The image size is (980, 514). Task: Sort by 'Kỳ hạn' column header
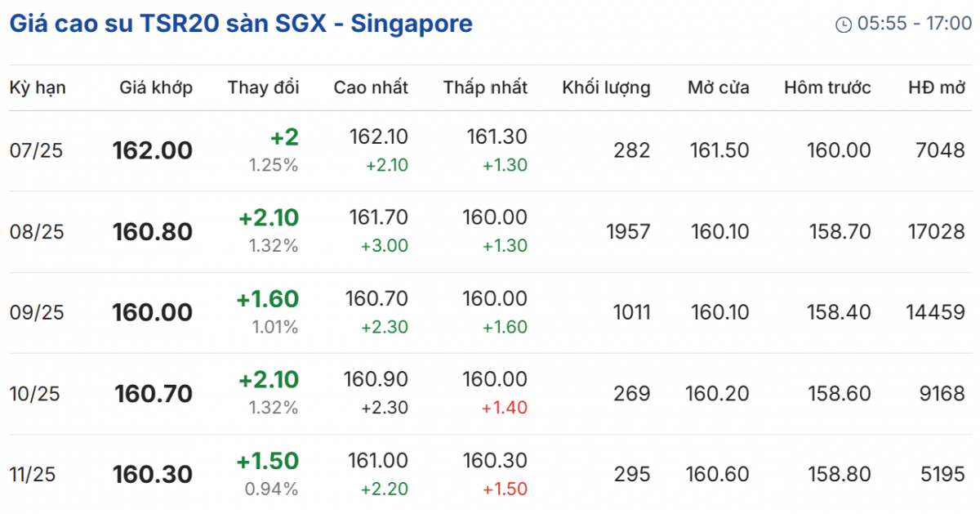point(38,87)
